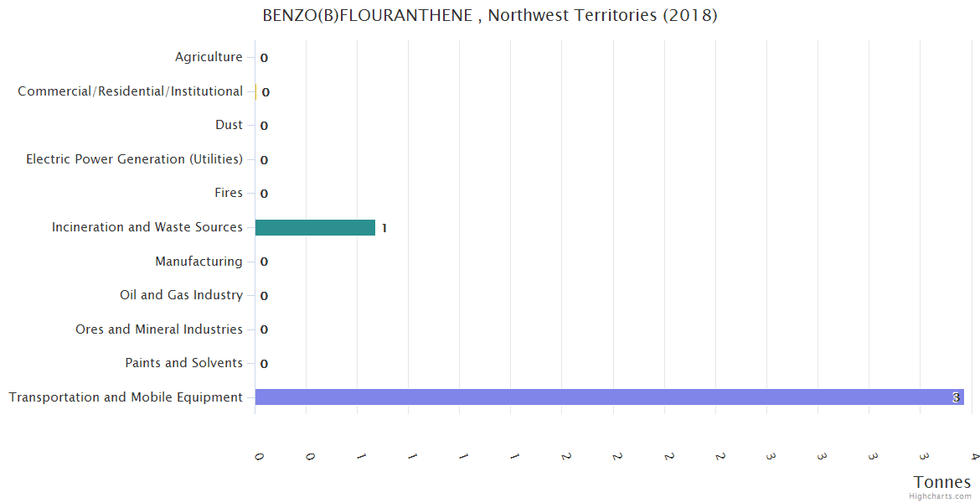The width and height of the screenshot is (980, 503).
Task: Select the Agriculture category label
Action: [x=209, y=57]
